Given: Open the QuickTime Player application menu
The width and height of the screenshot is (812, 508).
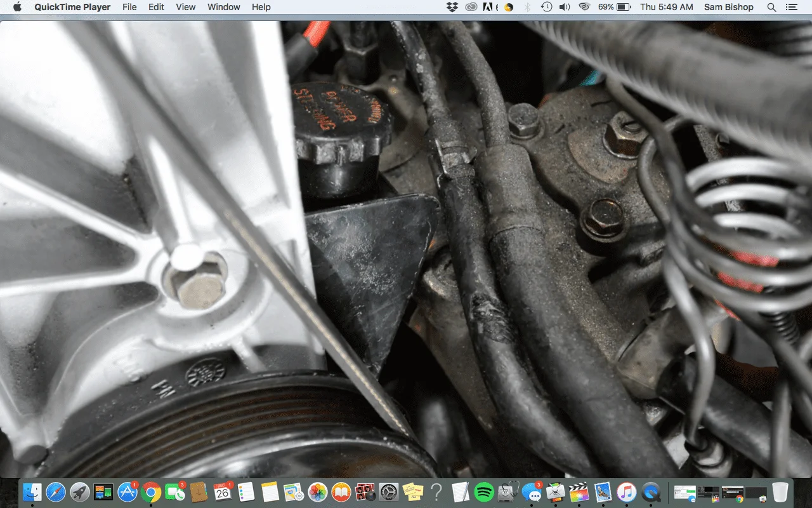Looking at the screenshot, I should click(x=72, y=7).
